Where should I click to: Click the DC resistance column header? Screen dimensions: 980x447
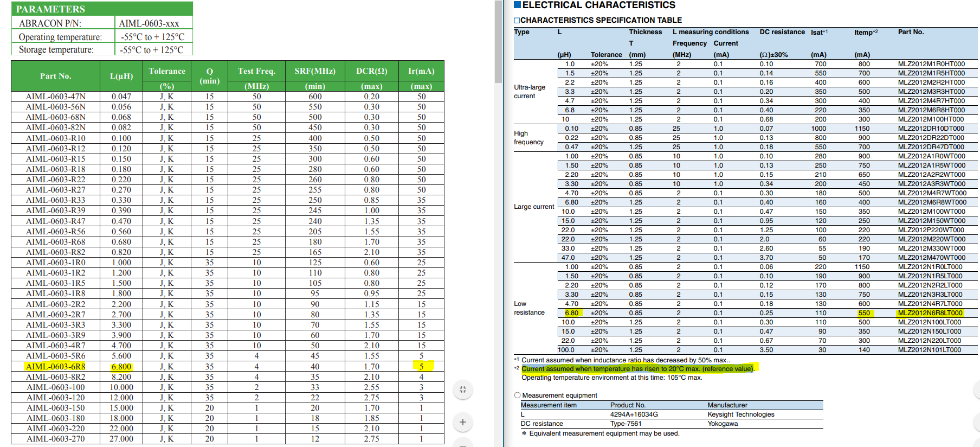click(782, 32)
